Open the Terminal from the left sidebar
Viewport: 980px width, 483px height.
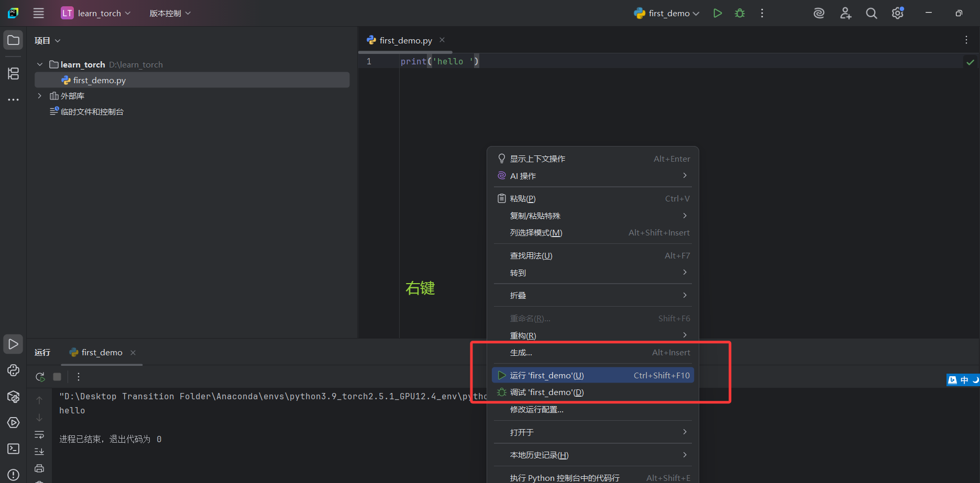[x=13, y=448]
